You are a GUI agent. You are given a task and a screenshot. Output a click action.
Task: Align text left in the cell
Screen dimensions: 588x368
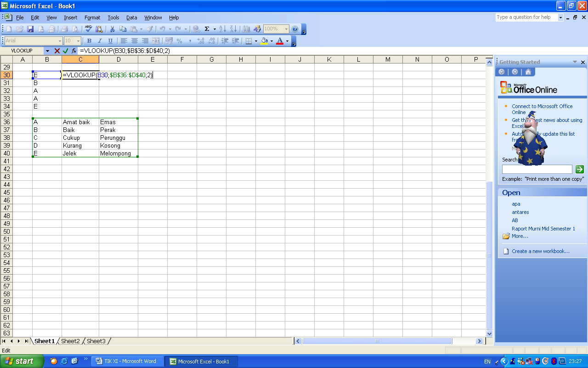click(x=124, y=41)
